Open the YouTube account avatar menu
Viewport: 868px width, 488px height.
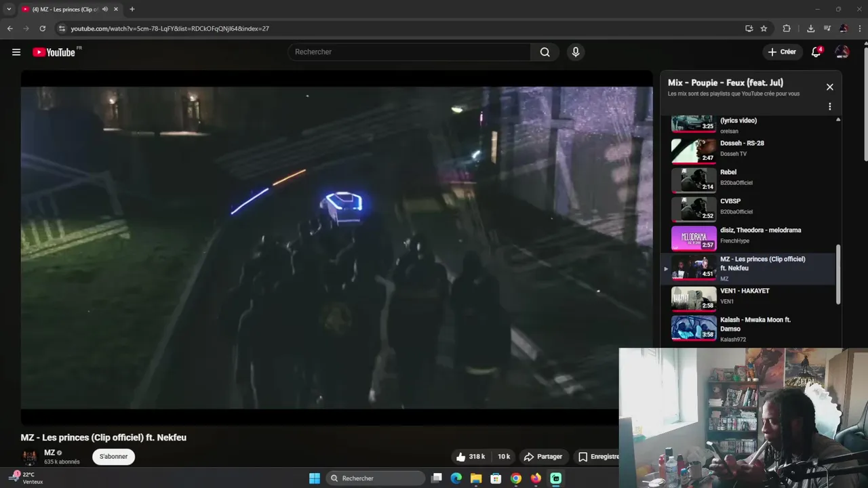(x=842, y=52)
